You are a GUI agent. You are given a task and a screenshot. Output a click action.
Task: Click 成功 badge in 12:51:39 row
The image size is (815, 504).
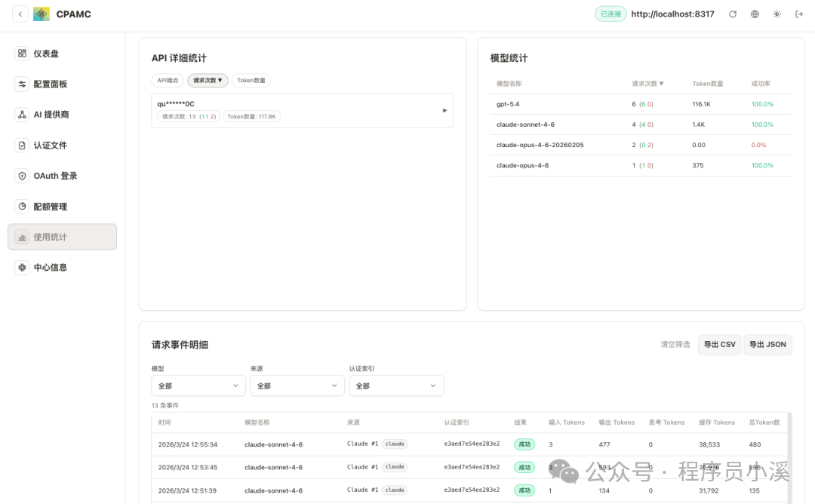[524, 490]
